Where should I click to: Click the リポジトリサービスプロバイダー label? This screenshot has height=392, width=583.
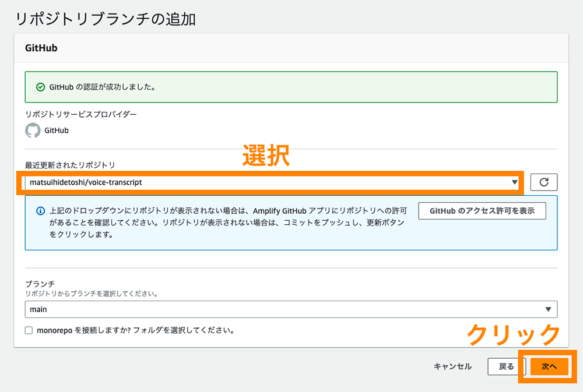point(81,114)
